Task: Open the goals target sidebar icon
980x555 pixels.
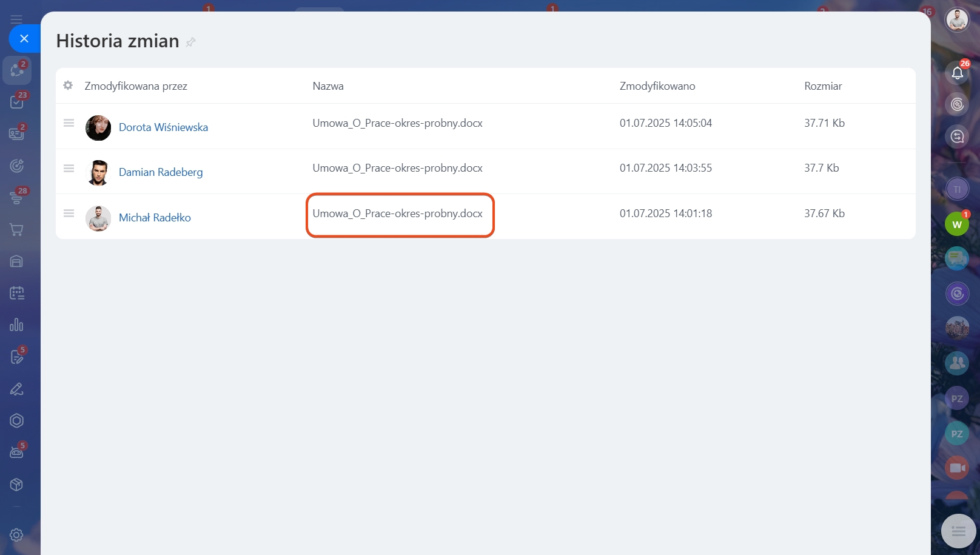Action: pyautogui.click(x=17, y=166)
